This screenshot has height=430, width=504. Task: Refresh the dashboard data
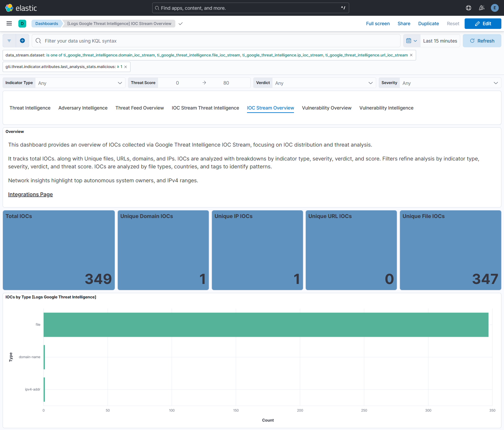point(482,41)
